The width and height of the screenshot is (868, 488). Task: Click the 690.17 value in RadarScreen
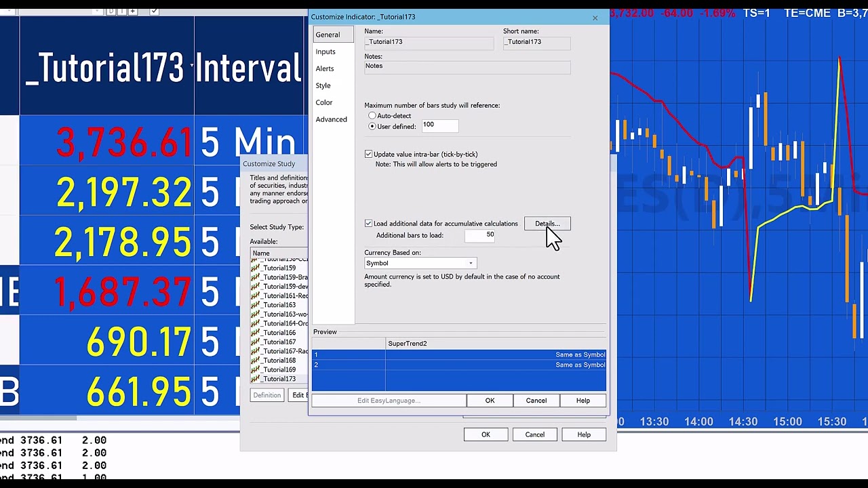[140, 342]
